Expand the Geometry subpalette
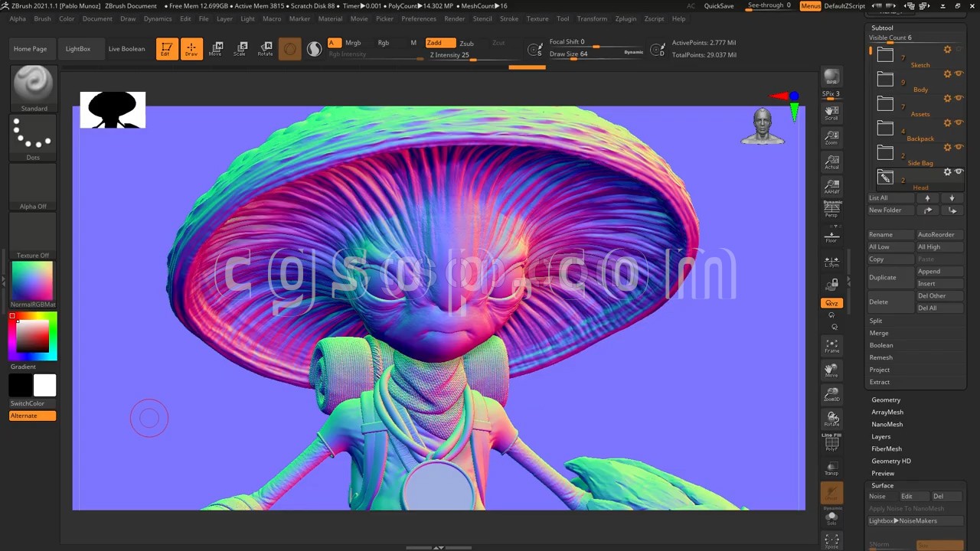This screenshot has height=551, width=980. tap(886, 399)
